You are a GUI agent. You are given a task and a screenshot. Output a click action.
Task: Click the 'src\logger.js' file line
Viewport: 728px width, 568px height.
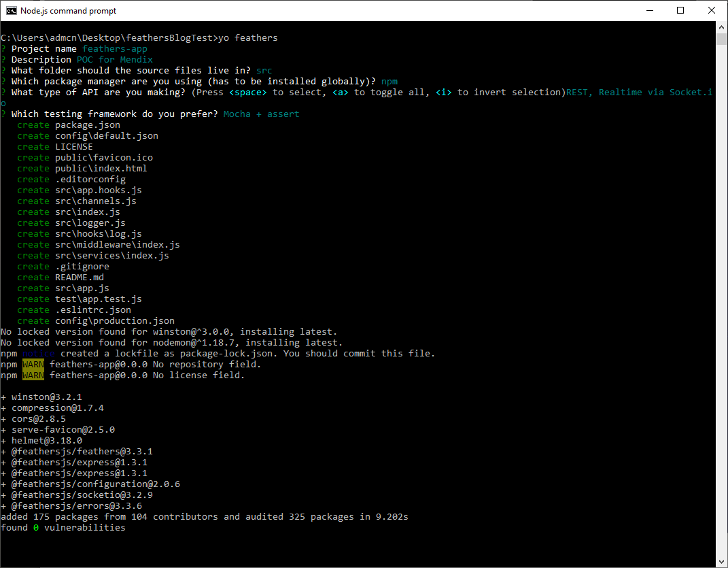pyautogui.click(x=71, y=223)
